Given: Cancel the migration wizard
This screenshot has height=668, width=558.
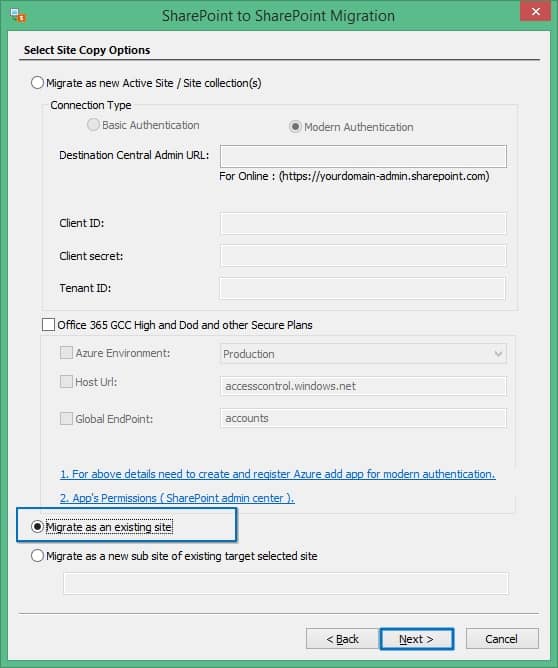Looking at the screenshot, I should pyautogui.click(x=502, y=639).
